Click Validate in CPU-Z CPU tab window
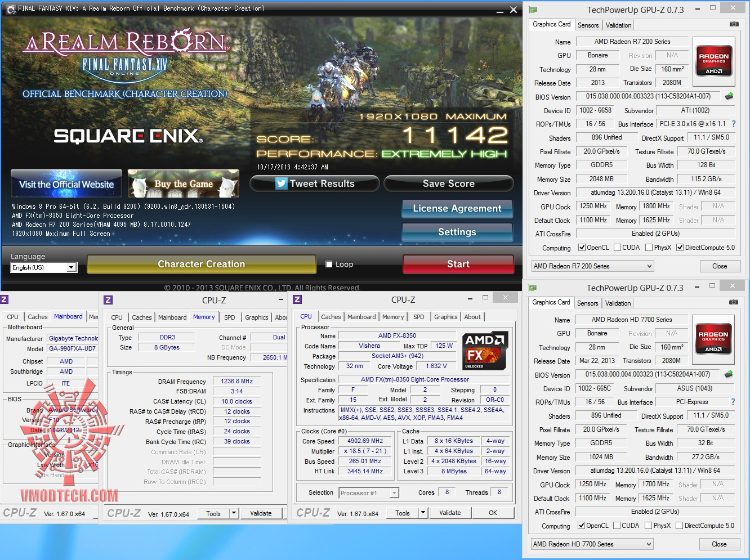The image size is (750, 560). click(450, 513)
